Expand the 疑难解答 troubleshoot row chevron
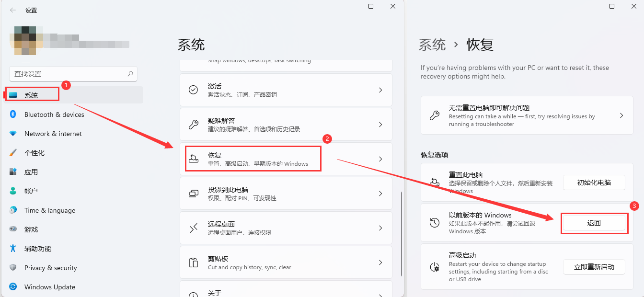644x297 pixels. click(x=380, y=125)
